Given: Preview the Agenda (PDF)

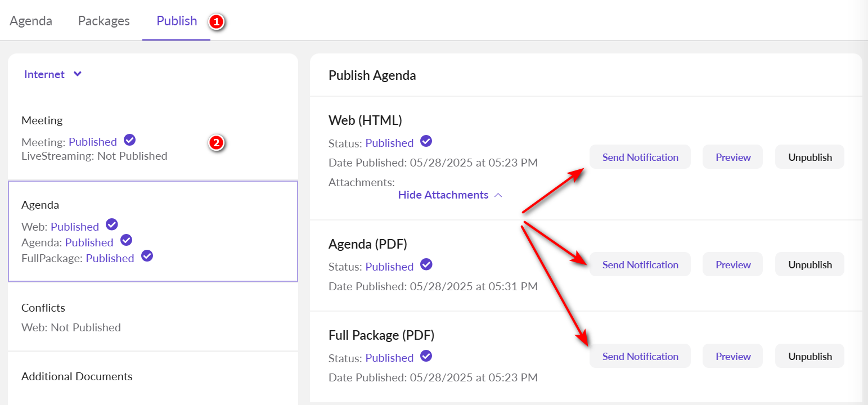Looking at the screenshot, I should 732,264.
